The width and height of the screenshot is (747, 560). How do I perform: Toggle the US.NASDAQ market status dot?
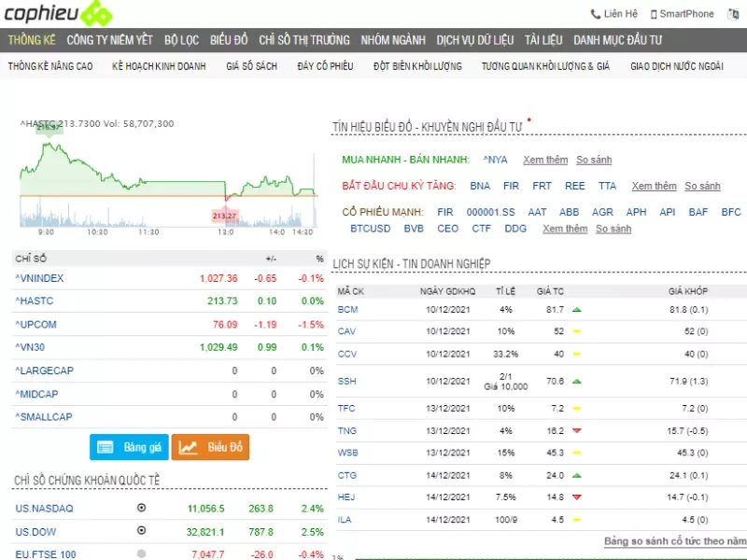141,509
